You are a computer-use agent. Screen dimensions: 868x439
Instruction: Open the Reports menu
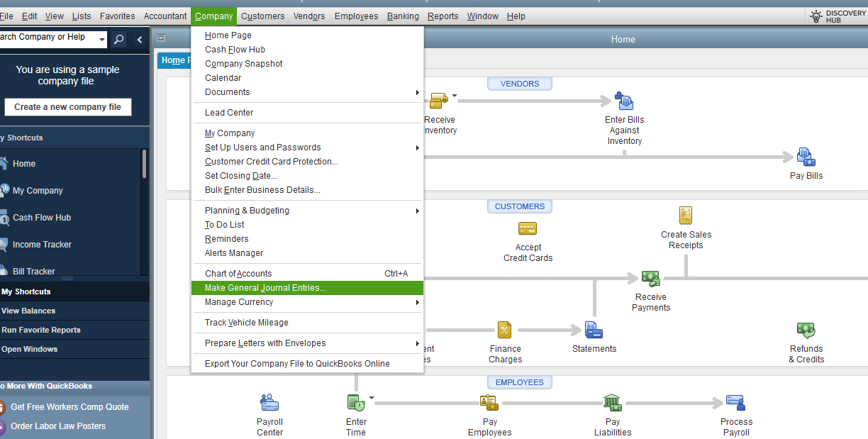[443, 16]
